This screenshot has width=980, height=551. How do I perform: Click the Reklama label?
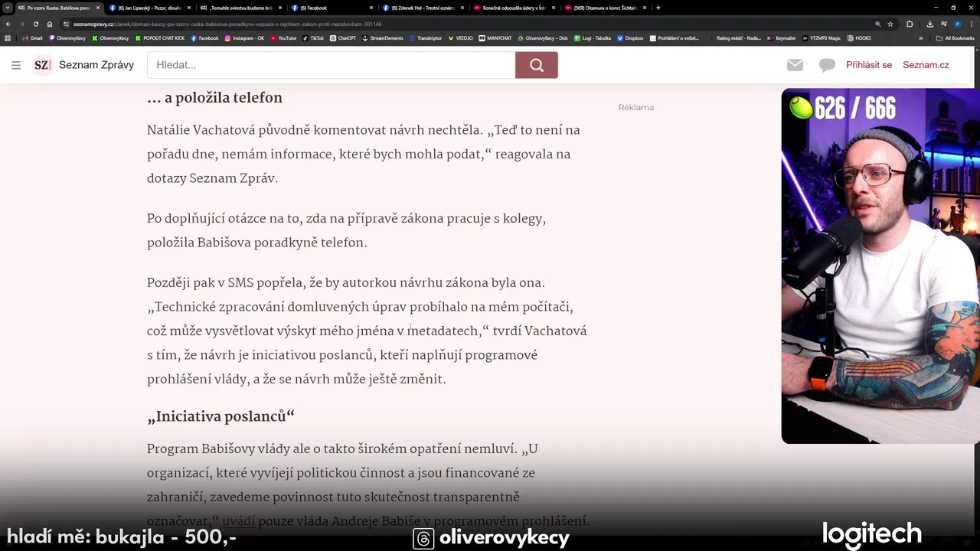[x=636, y=107]
